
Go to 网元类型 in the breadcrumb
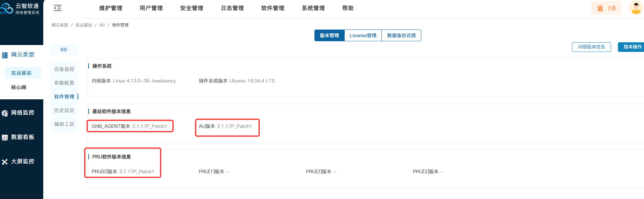(60, 25)
